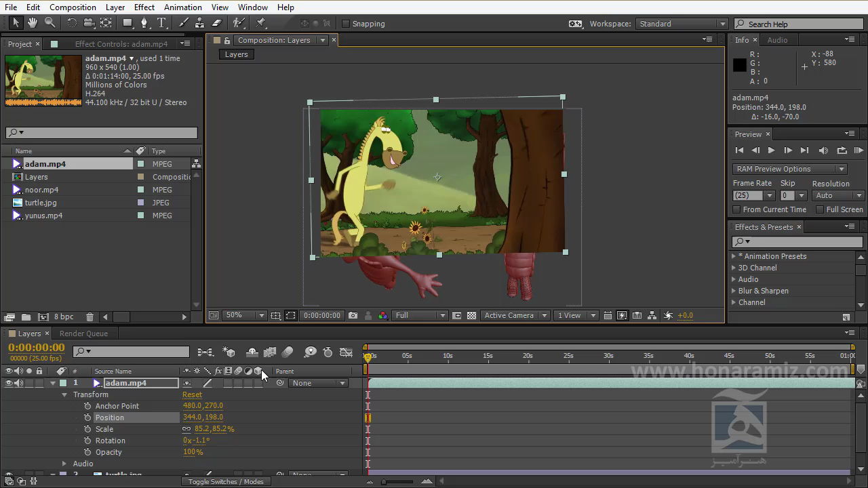This screenshot has width=868, height=488.
Task: Switch to the Render Queue tab
Action: [x=83, y=333]
